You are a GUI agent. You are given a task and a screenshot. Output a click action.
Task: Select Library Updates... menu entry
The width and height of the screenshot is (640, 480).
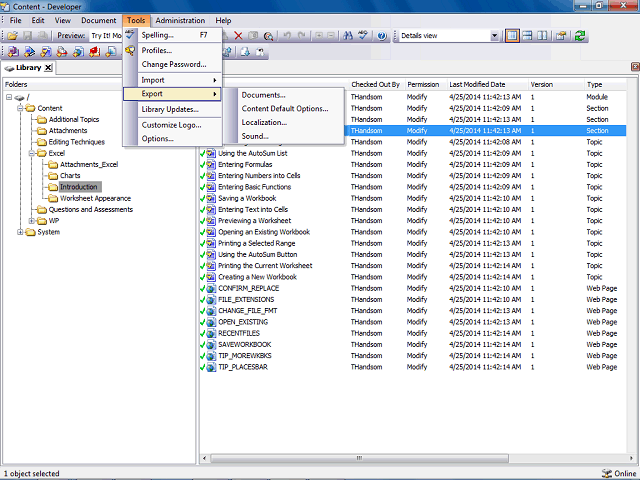pyautogui.click(x=170, y=109)
